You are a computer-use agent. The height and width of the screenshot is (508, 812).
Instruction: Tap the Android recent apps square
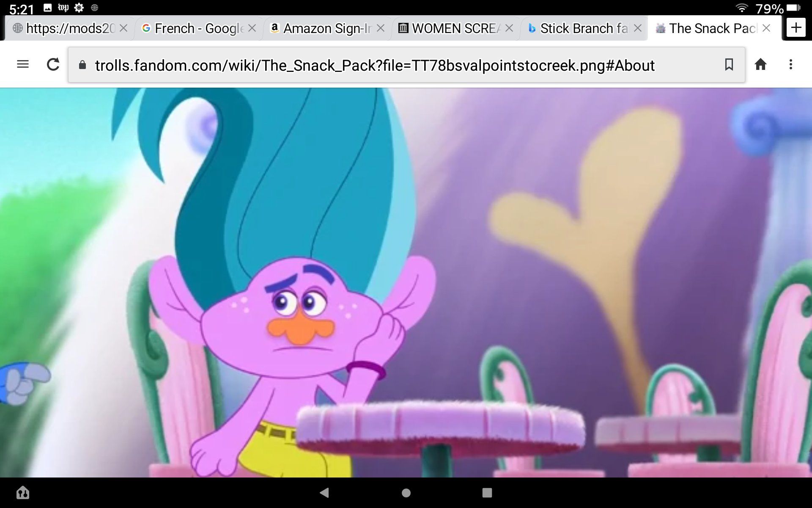point(487,493)
